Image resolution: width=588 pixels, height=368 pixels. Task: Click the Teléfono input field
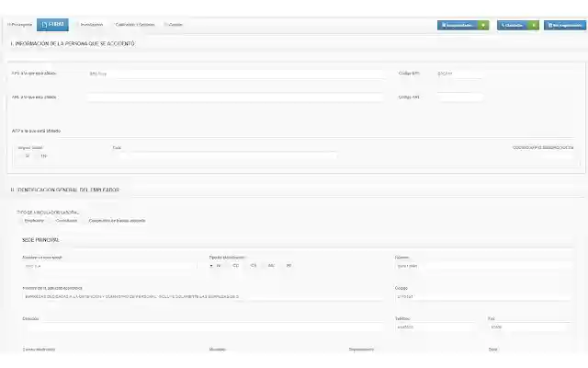coord(435,328)
